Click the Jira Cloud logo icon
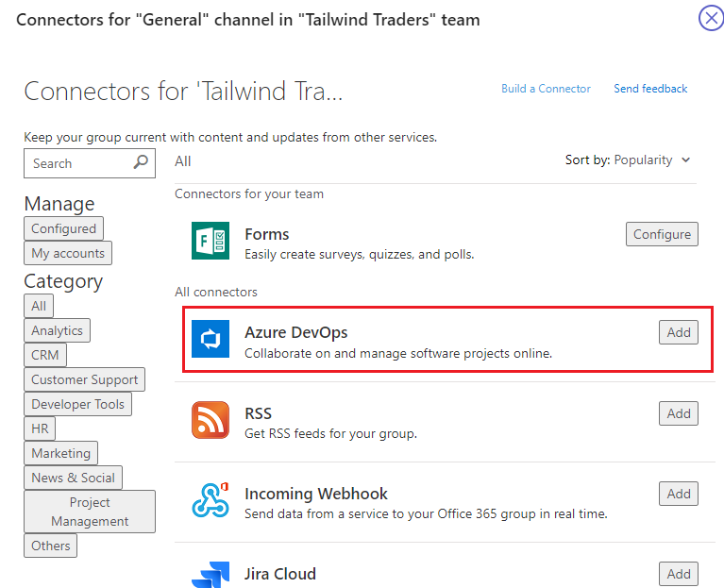 210,575
